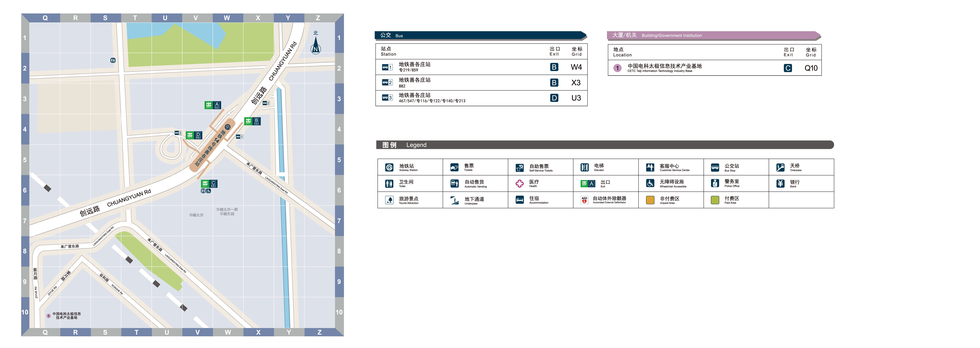Click the exit D badge in Bus table
The image size is (980, 348).
tap(554, 98)
